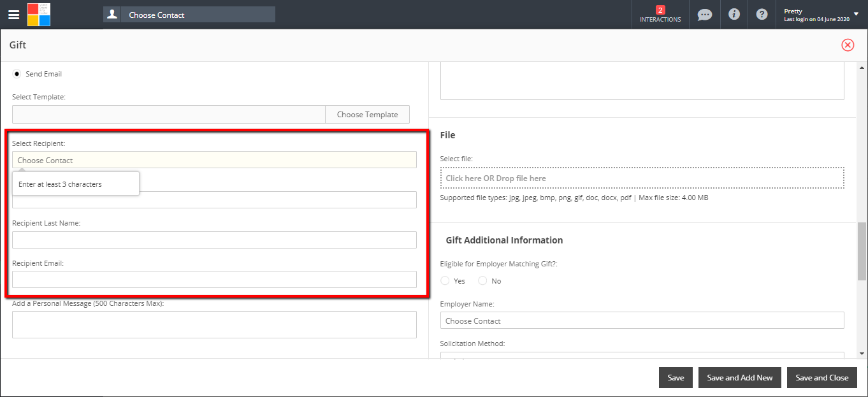Click the contact person icon in header
This screenshot has height=397, width=868.
tap(112, 15)
